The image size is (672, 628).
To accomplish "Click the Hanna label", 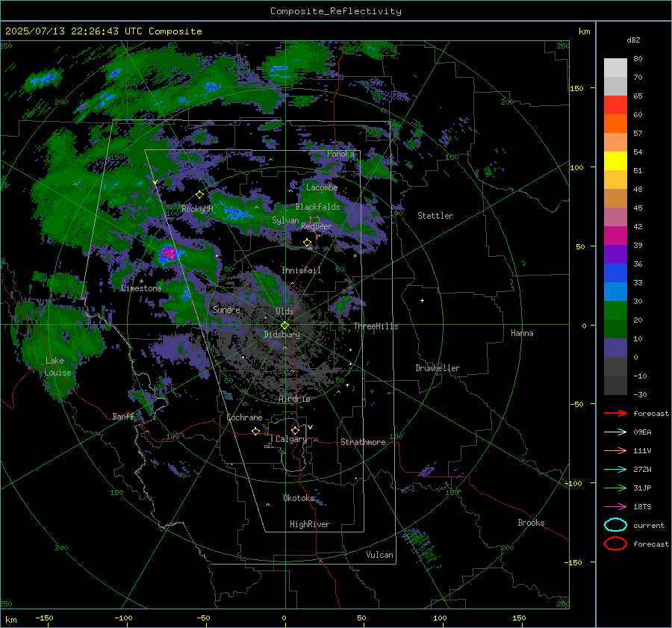I will pos(522,333).
